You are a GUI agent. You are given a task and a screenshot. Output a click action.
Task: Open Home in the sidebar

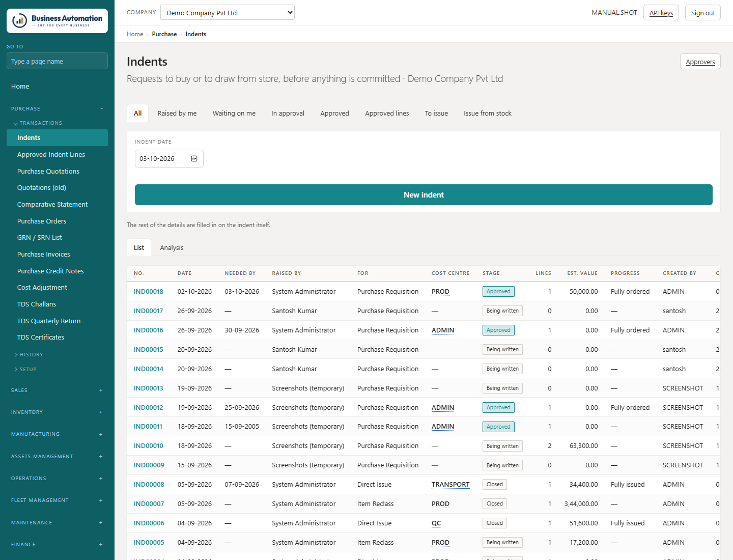(x=57, y=87)
